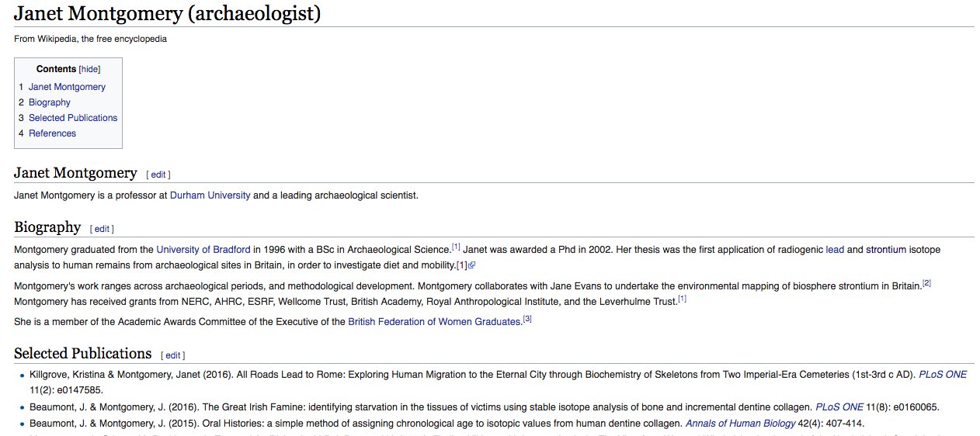Open PLoS ONE link for Great Irish Famine
This screenshot has width=980, height=436.
(x=839, y=407)
